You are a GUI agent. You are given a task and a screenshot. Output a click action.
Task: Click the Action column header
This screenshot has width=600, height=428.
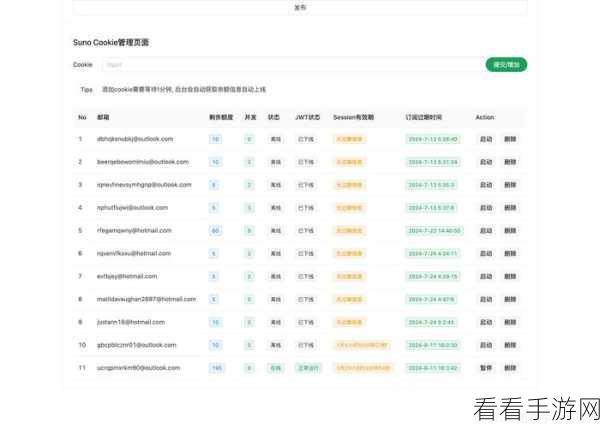(484, 117)
